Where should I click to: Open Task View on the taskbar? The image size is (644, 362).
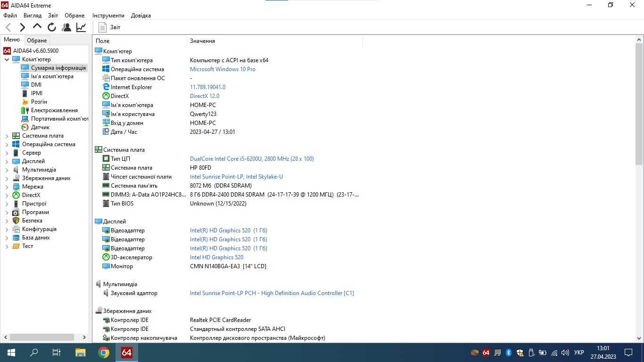(x=57, y=353)
